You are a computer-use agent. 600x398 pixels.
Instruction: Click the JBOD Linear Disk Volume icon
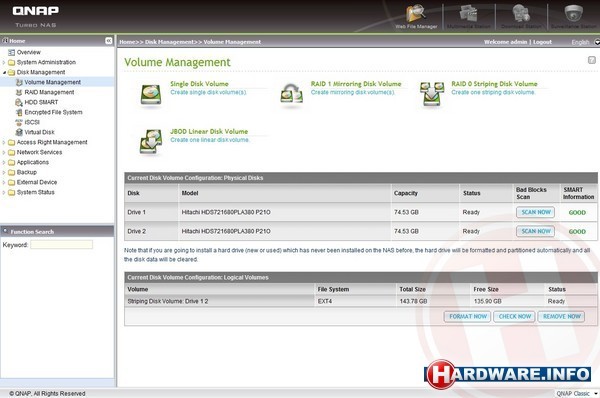tap(151, 142)
